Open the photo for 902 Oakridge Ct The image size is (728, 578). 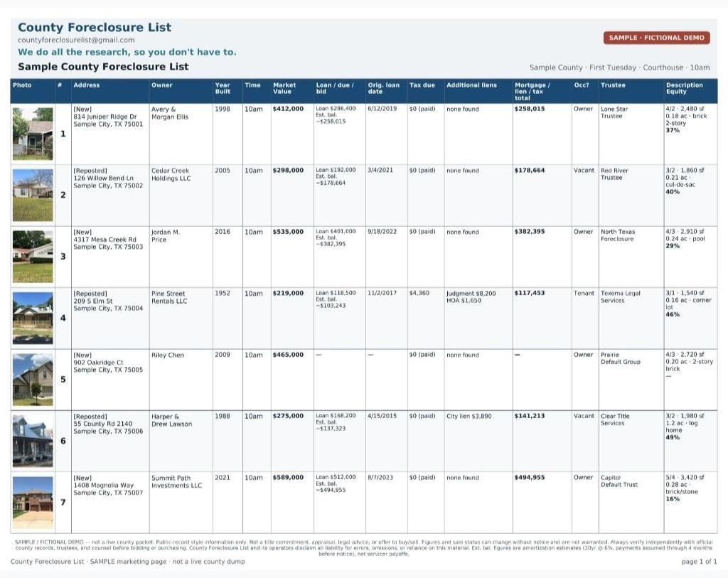coord(33,380)
